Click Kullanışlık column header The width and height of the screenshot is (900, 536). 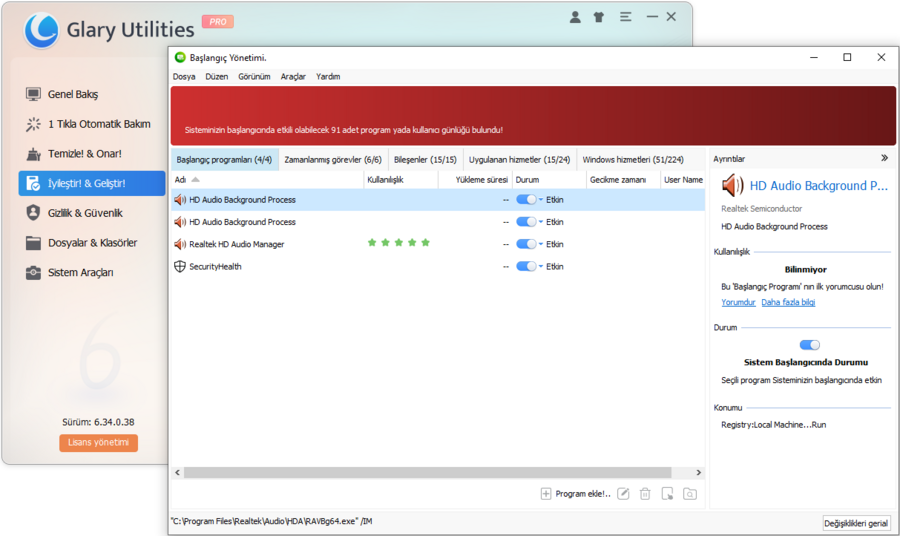(401, 180)
